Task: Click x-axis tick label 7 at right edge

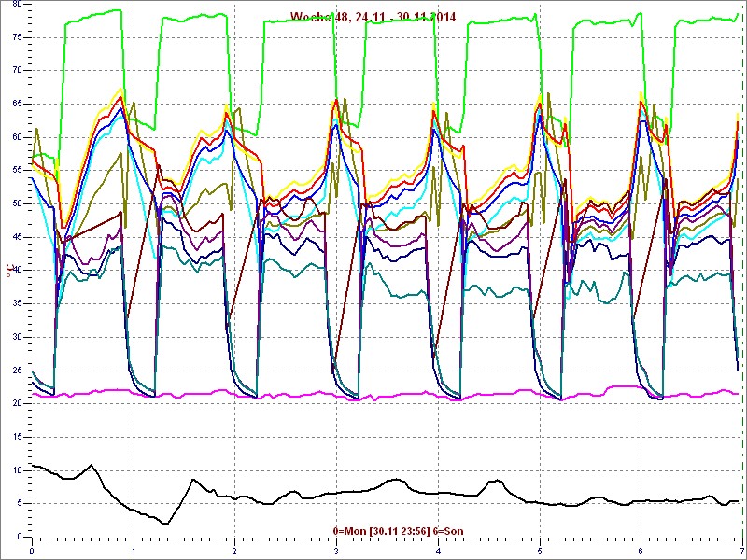Action: click(x=741, y=550)
